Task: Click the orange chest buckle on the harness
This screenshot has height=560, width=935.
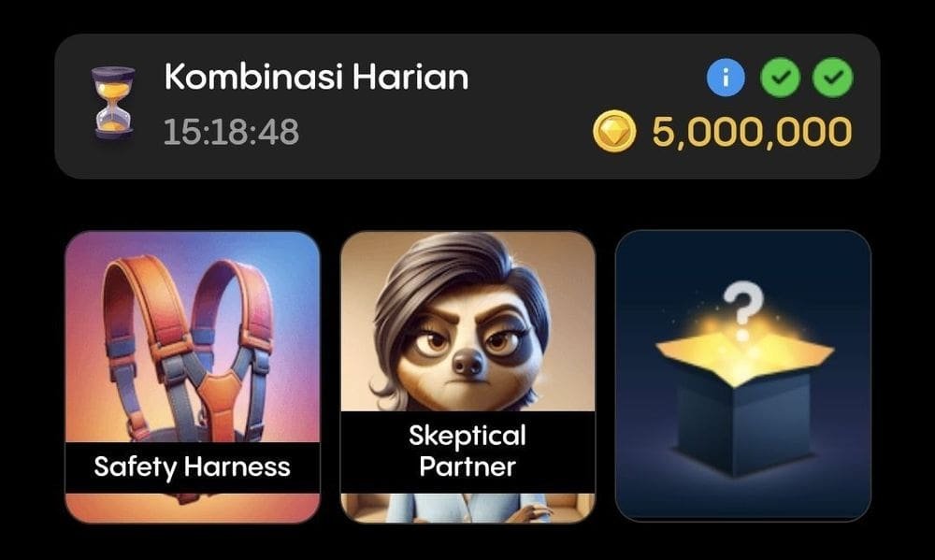Action: pos(219,398)
